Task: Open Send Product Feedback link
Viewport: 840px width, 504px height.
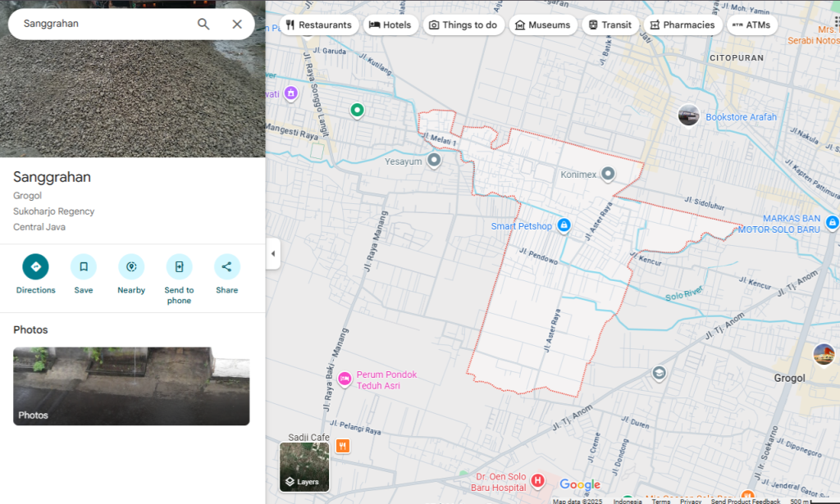Action: coord(745,502)
